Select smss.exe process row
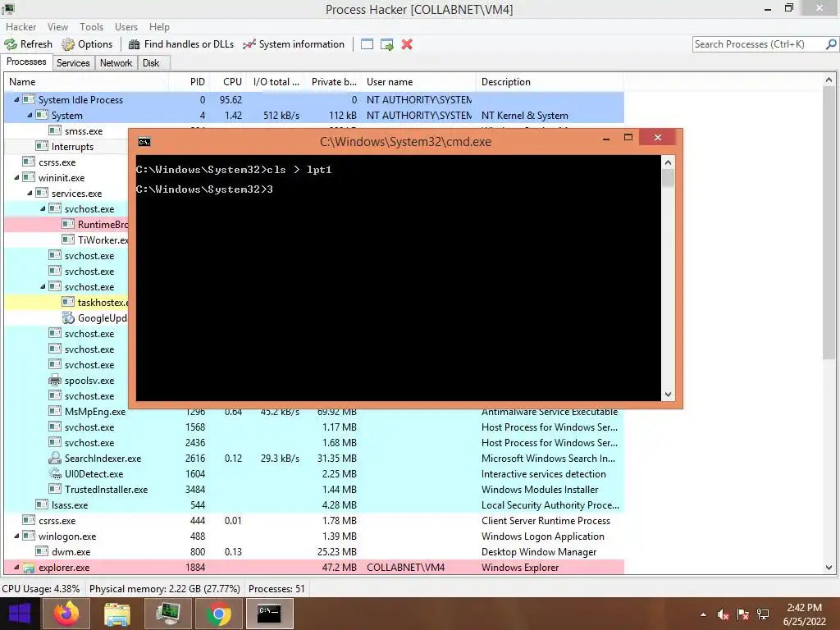Screen dimensions: 840x630 tap(66, 130)
